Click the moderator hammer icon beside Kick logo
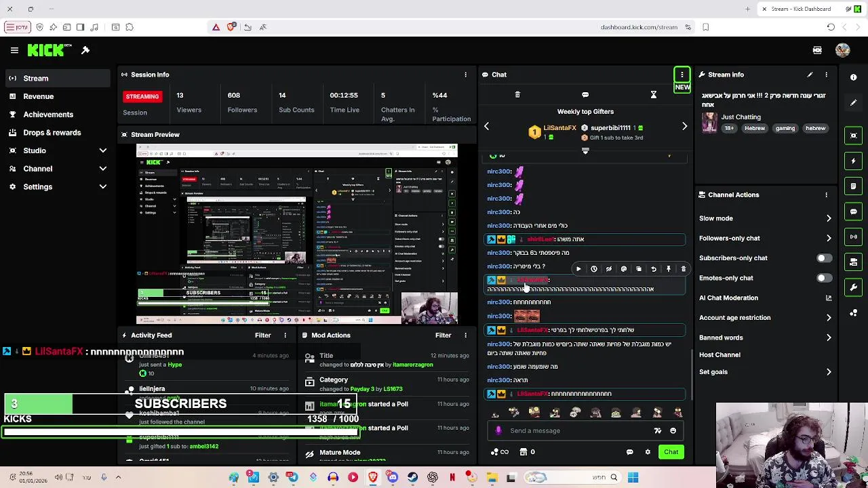868x488 pixels. pos(85,50)
